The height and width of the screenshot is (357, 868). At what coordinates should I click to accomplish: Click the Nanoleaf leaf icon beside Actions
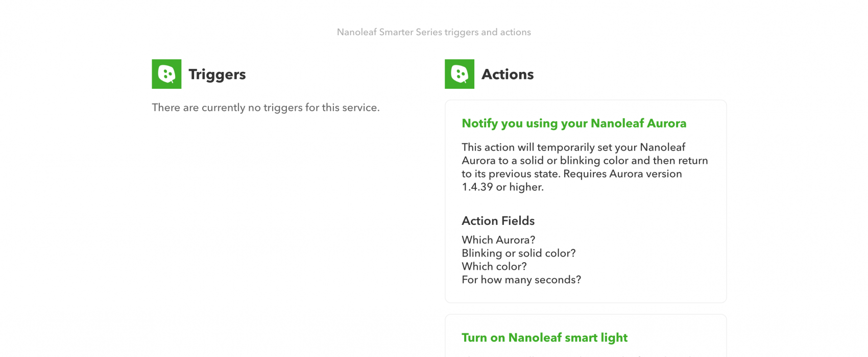click(x=460, y=74)
